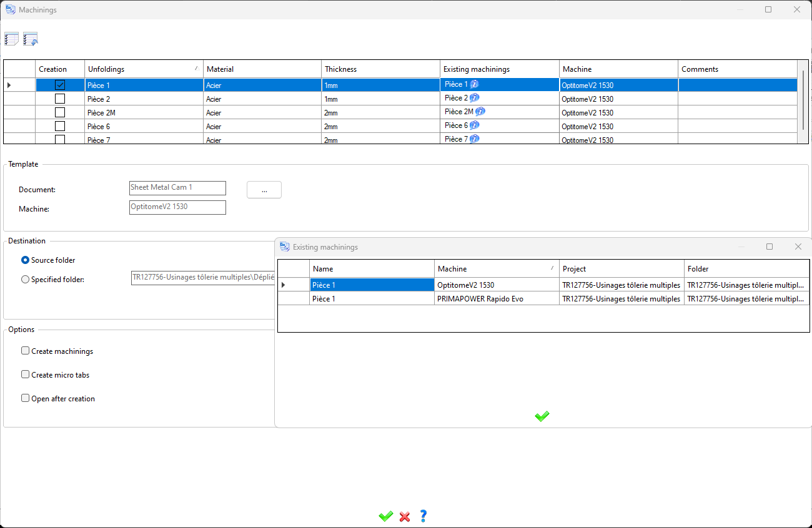Show info bubble for Pièce 2M machining
Viewport: 812px width, 528px height.
point(480,112)
